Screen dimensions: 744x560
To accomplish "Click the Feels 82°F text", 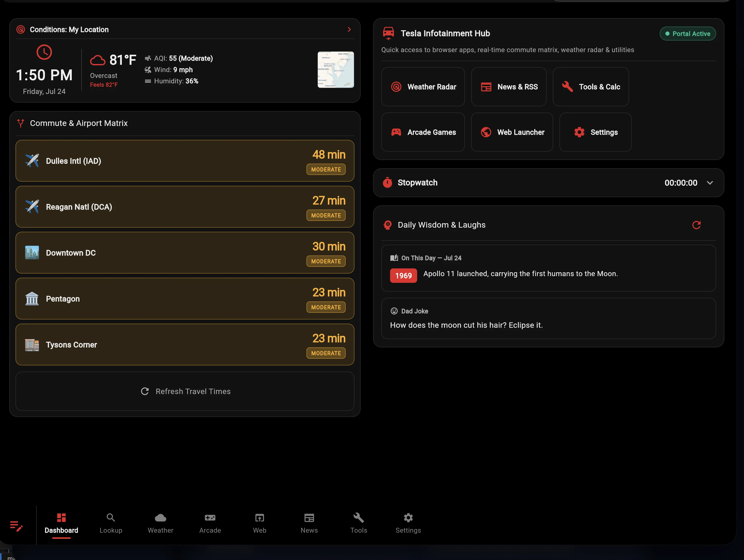I will click(104, 85).
